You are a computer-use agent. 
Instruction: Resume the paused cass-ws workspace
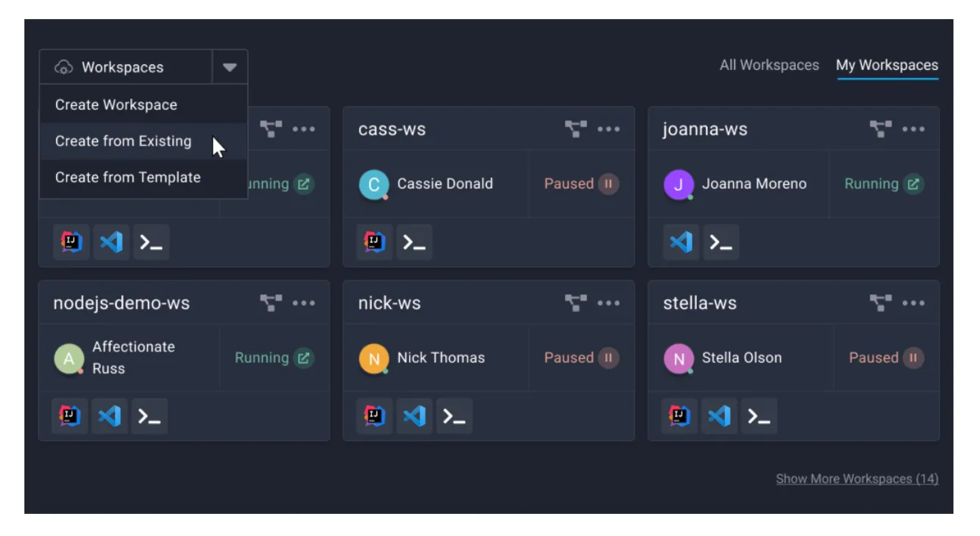608,184
